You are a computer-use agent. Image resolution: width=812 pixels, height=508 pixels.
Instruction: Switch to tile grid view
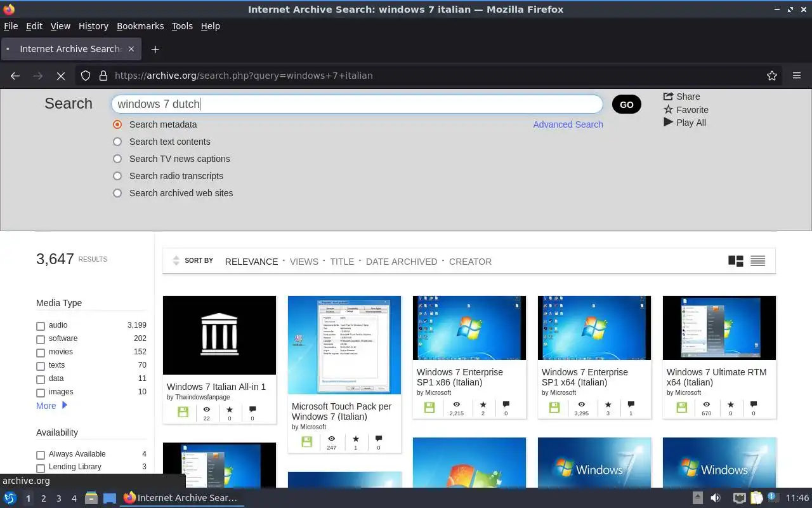pos(736,261)
